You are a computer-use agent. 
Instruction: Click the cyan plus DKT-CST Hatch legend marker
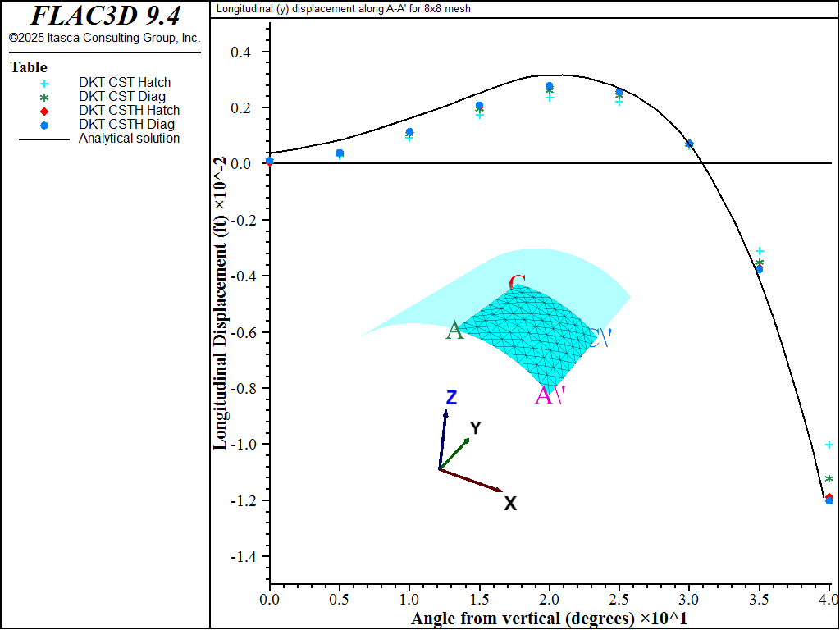44,83
